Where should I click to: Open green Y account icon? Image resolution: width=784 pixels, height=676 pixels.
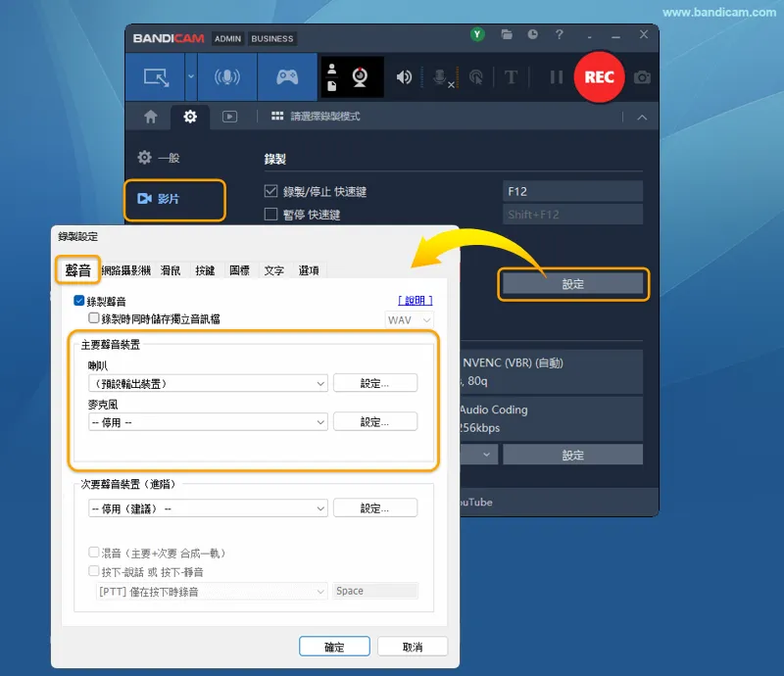tap(477, 34)
